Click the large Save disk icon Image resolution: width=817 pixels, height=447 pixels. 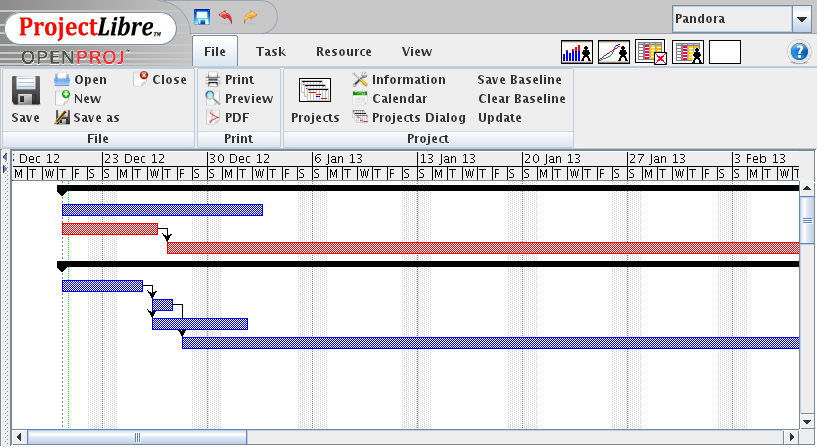26,92
